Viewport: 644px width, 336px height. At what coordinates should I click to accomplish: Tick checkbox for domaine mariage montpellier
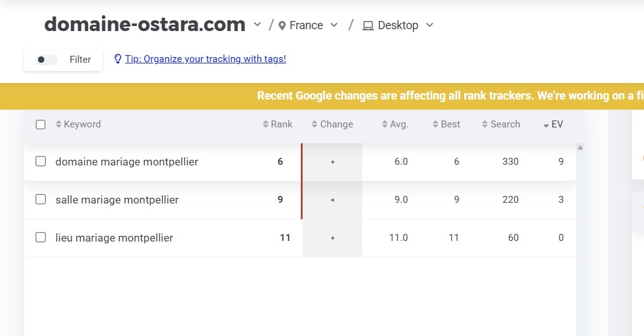pyautogui.click(x=41, y=162)
